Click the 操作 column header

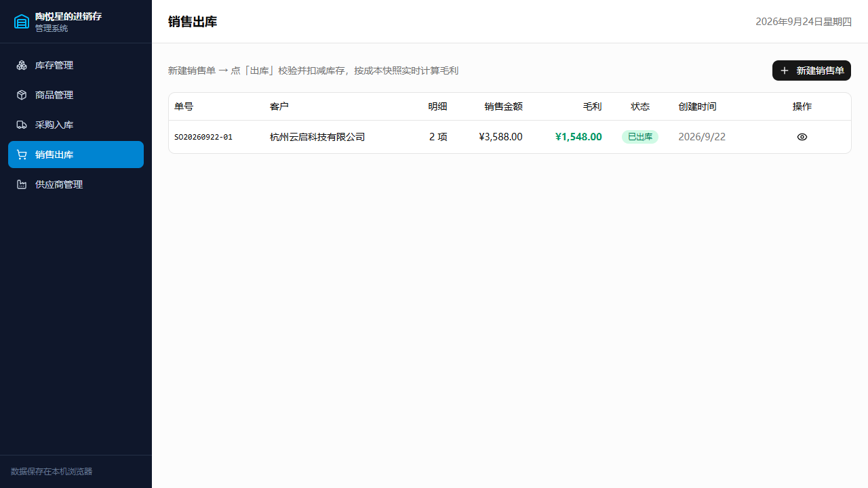click(802, 106)
